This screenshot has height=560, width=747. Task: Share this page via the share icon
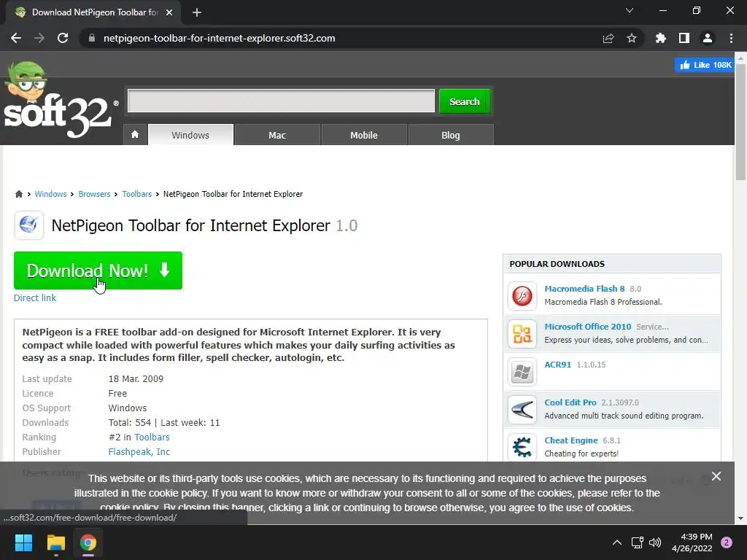[x=608, y=38]
